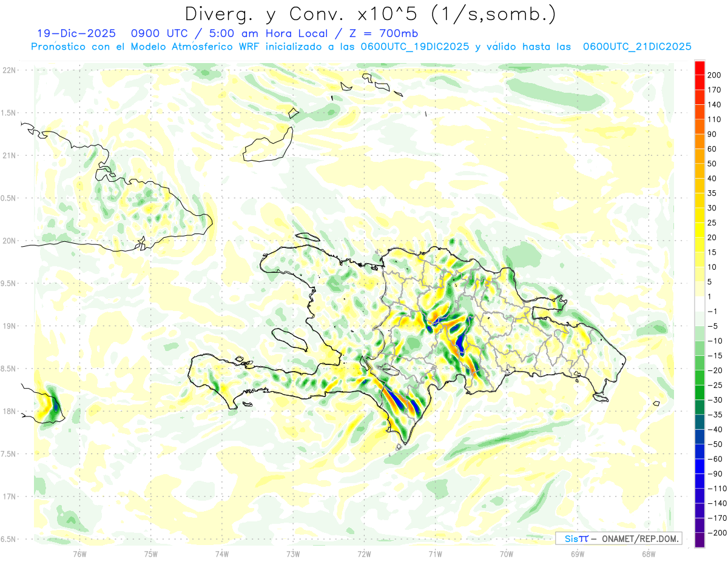Screen dimensions: 728x562
Task: Click the '22N' latitude label
Action: tap(8, 70)
